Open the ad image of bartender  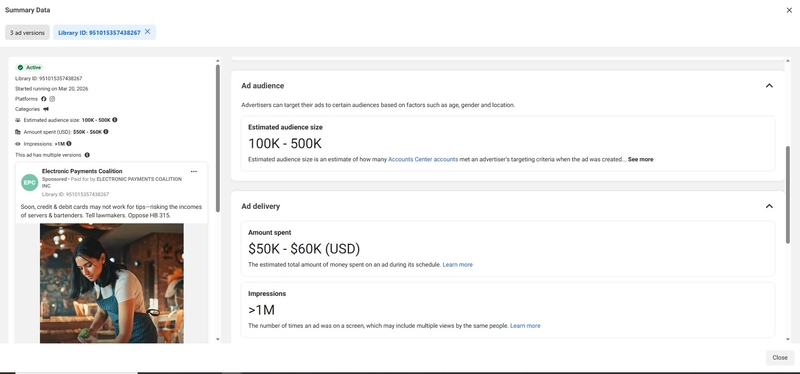point(112,283)
